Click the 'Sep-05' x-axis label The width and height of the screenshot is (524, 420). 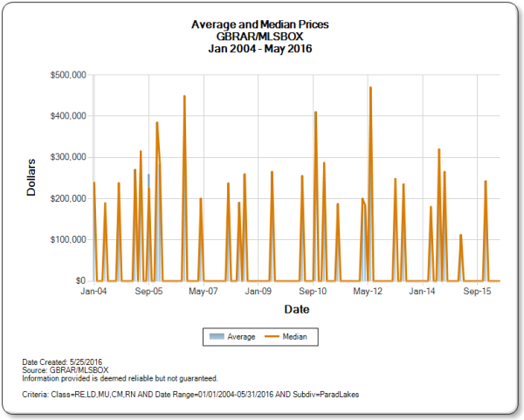tap(148, 292)
